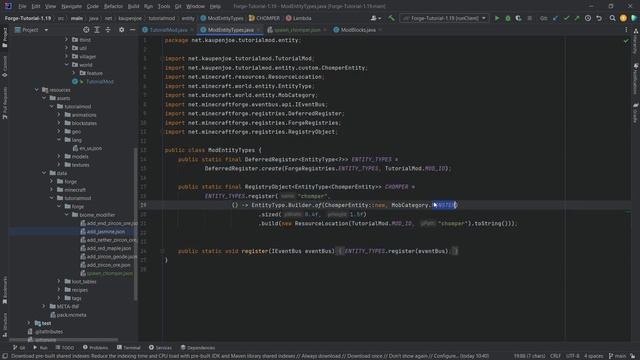Run with coverage from the toolbar
The width and height of the screenshot is (640, 360).
(x=518, y=18)
